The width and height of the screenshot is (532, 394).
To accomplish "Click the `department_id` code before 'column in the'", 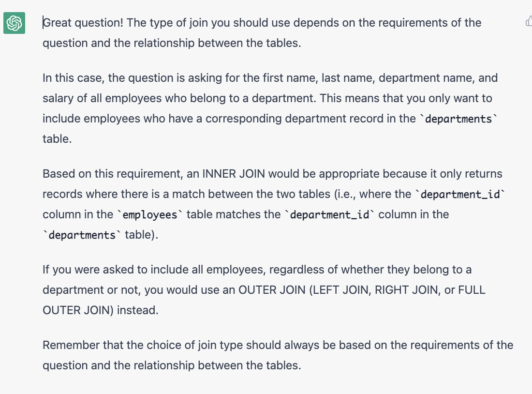I will [x=329, y=214].
